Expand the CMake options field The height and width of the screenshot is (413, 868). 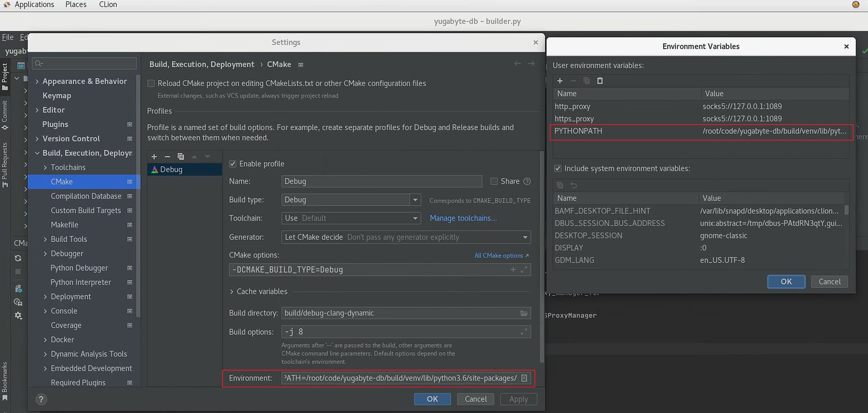click(524, 269)
